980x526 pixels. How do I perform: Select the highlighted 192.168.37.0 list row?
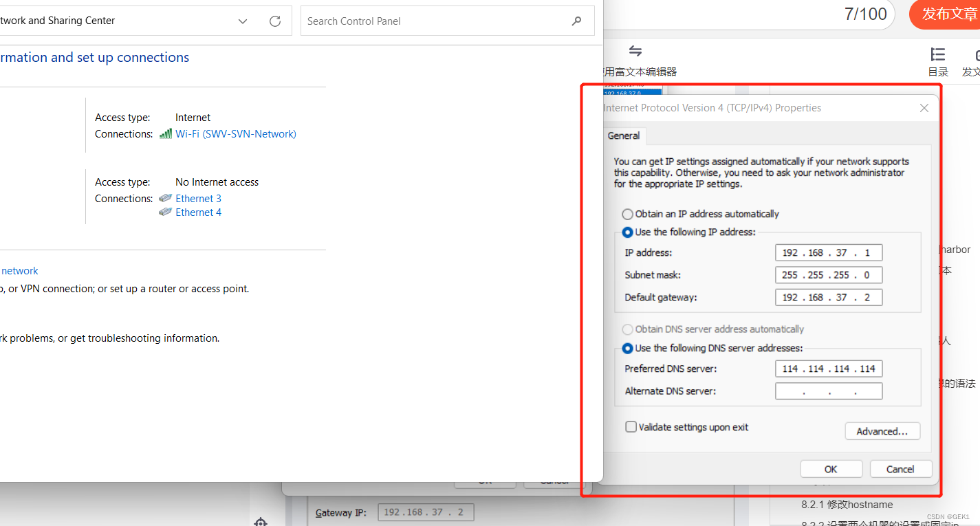(x=632, y=92)
